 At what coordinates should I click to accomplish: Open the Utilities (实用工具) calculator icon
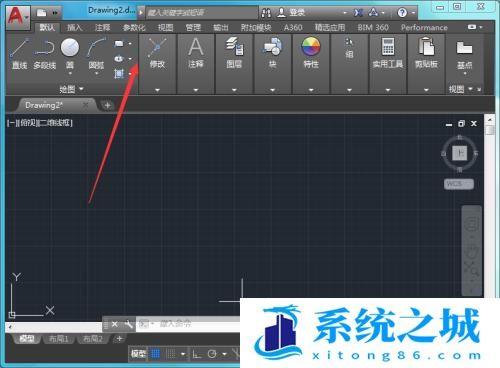388,47
